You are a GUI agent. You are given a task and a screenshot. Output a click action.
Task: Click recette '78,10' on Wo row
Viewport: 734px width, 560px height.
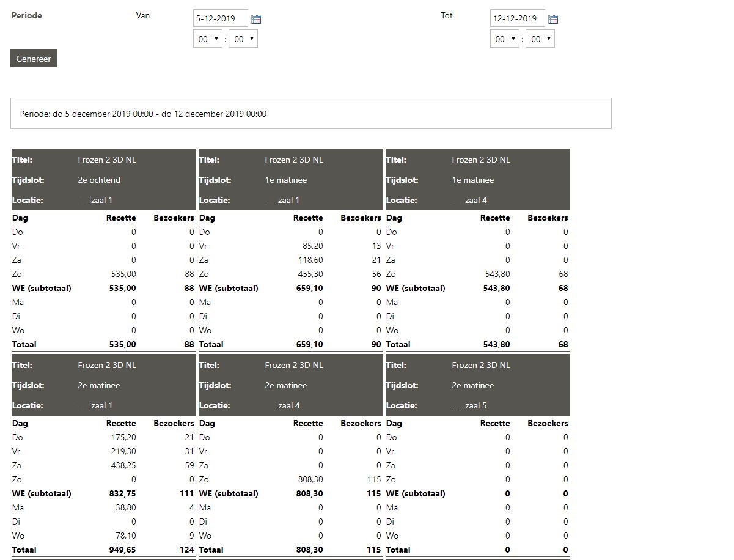125,536
